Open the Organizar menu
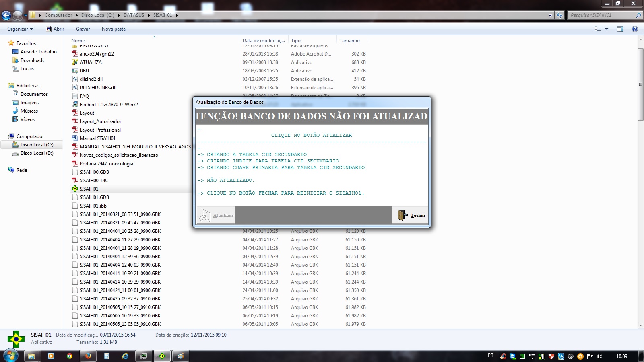 tap(20, 29)
